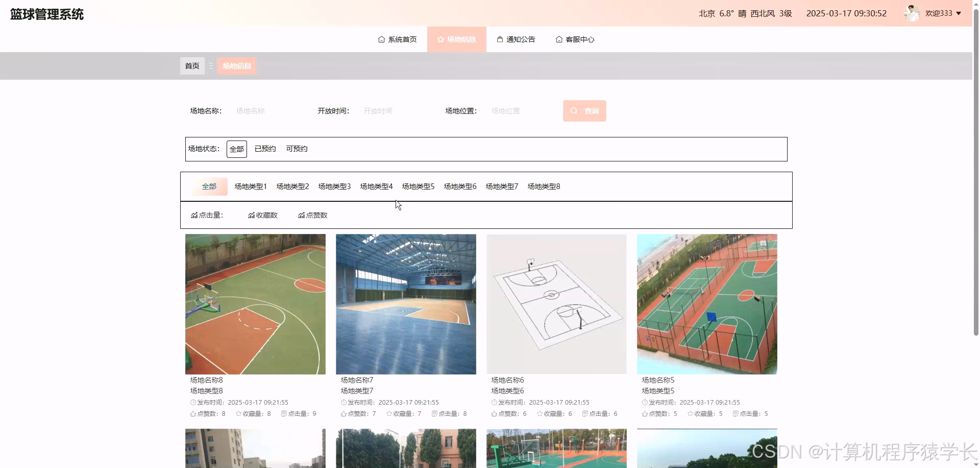
Task: Select the star icon on 场地信息 nav
Action: 439,39
